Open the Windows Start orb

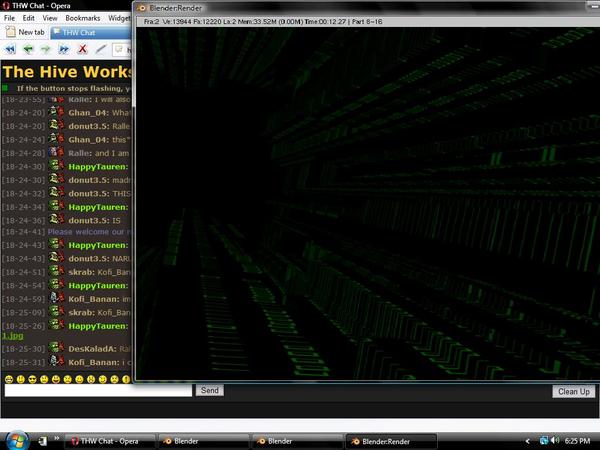click(x=17, y=440)
